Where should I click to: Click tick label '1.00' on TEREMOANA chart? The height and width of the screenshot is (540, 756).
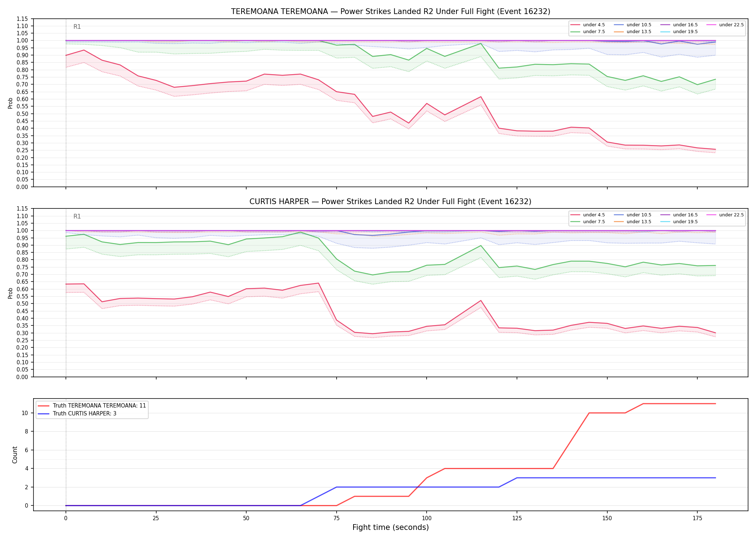(x=22, y=41)
